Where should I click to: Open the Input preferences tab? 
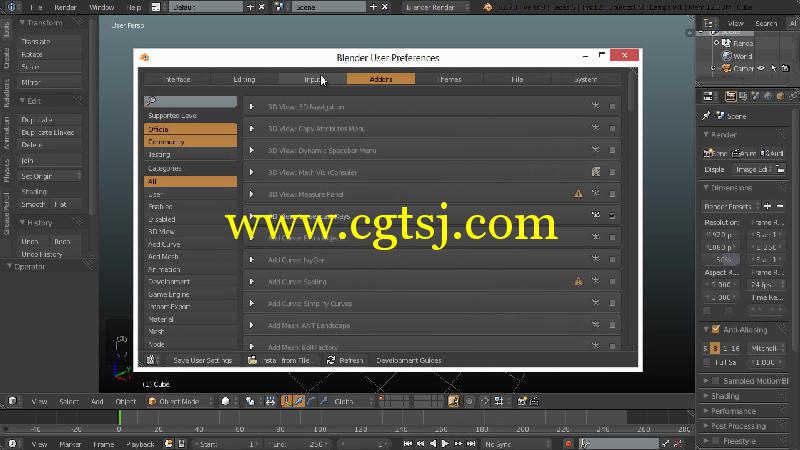tap(312, 79)
